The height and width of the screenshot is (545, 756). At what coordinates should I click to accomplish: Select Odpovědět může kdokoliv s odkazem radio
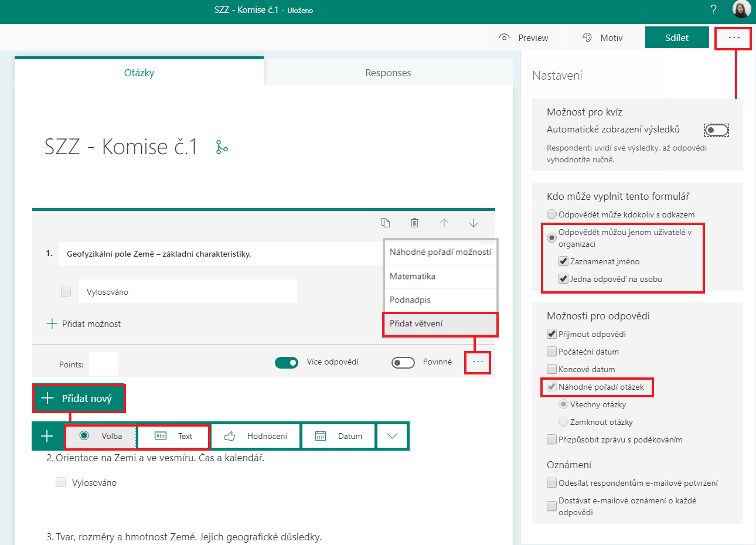[551, 214]
